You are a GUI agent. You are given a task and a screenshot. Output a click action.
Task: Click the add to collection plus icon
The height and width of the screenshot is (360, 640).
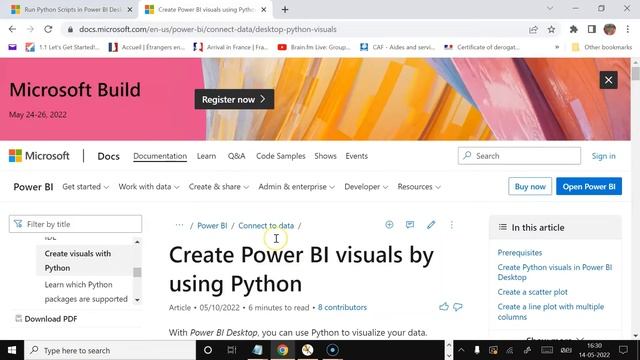[389, 224]
